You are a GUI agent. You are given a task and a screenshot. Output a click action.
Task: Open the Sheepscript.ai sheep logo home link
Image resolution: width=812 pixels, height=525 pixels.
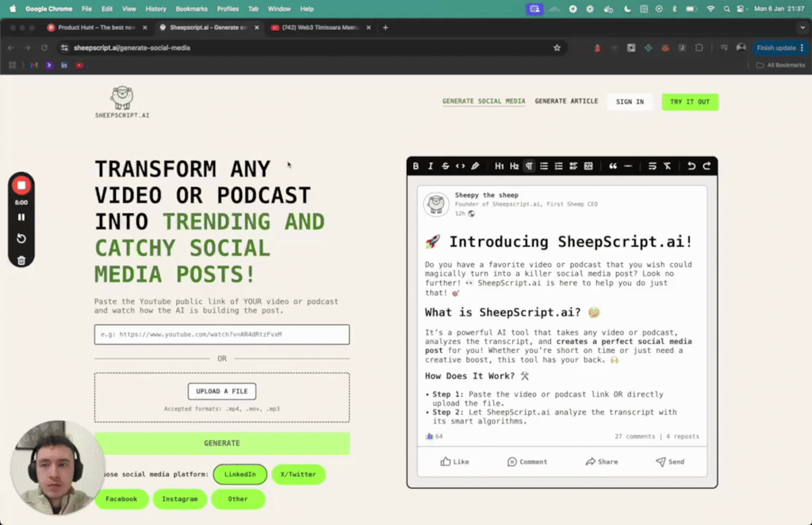coord(122,102)
